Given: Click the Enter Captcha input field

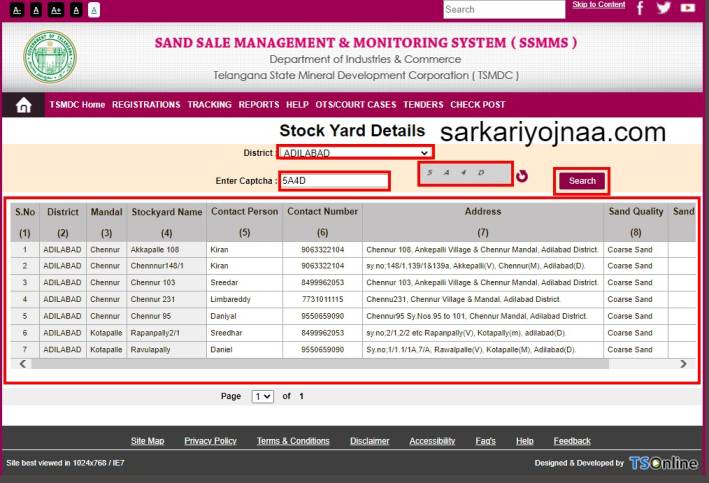Looking at the screenshot, I should pos(334,181).
